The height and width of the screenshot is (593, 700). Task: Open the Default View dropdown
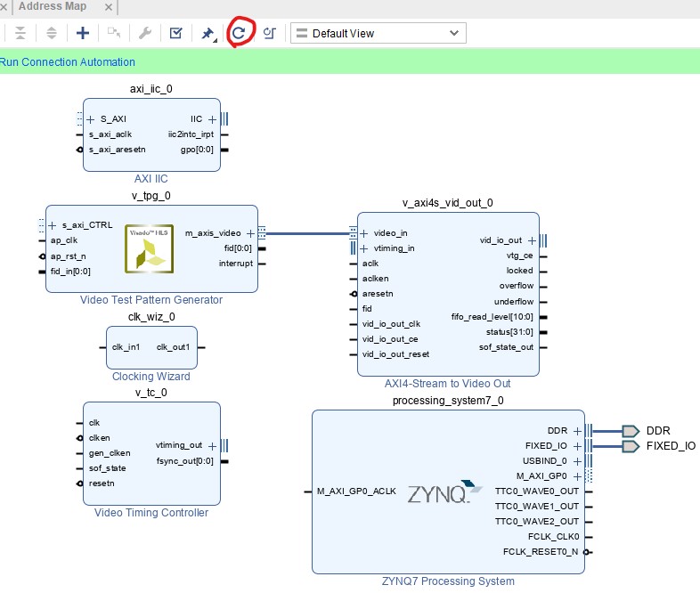378,33
